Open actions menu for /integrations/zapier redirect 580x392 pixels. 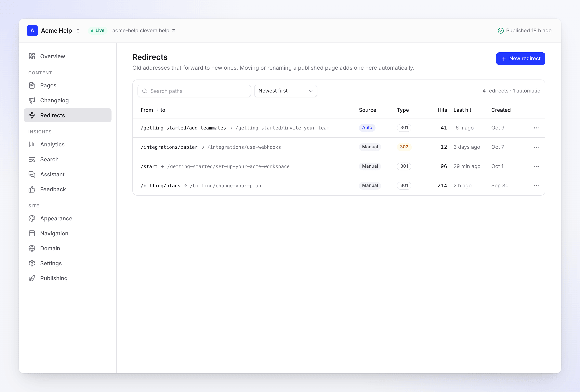(536, 147)
